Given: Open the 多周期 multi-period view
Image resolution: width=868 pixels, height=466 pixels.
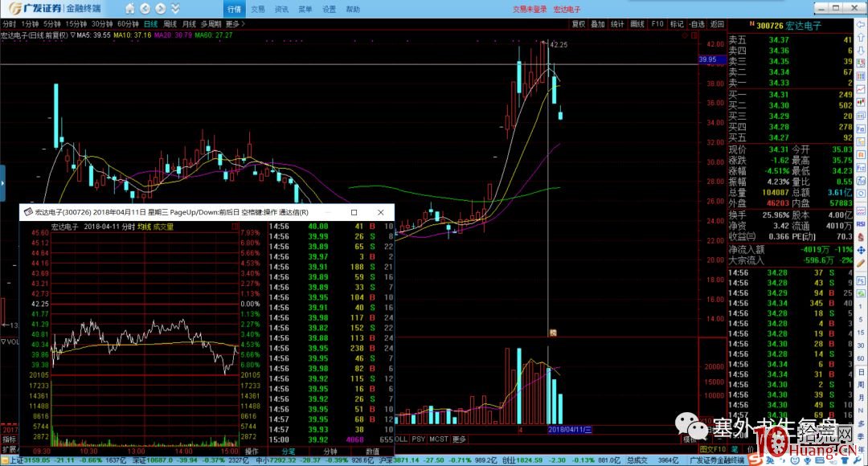Looking at the screenshot, I should (211, 24).
